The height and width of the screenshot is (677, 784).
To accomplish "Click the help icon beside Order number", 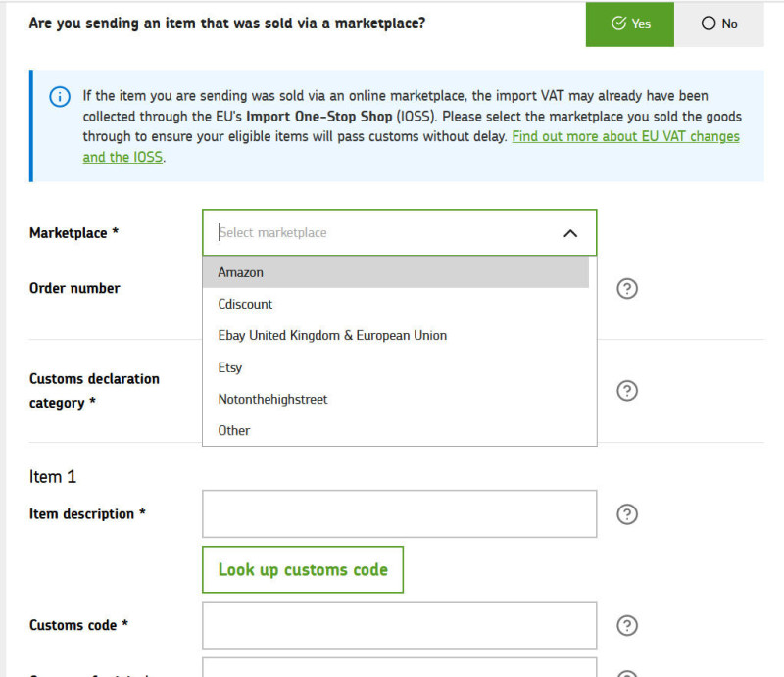I will [627, 288].
